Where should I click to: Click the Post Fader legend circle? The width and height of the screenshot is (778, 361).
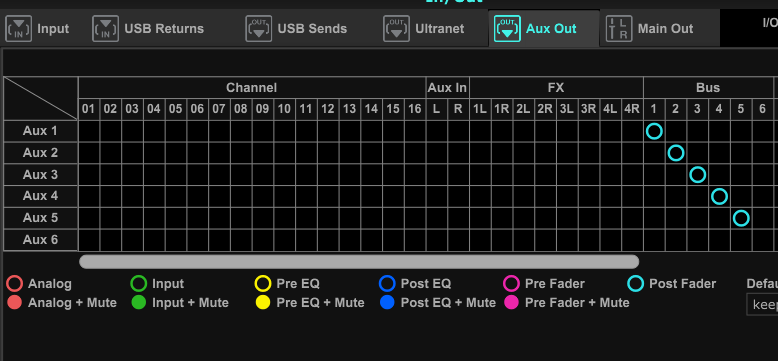[636, 284]
